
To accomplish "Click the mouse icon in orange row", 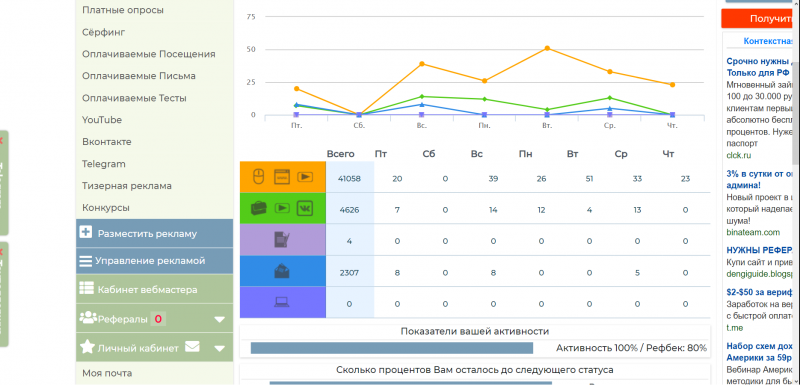I will (x=259, y=177).
